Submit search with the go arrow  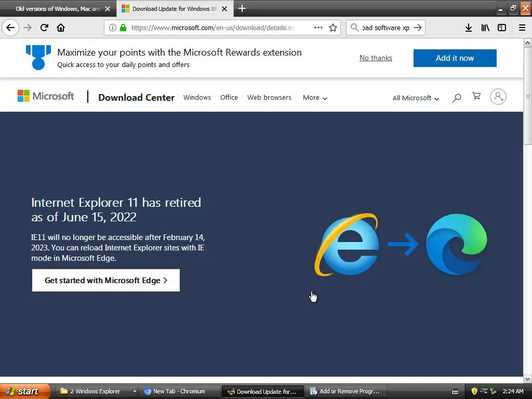(418, 28)
